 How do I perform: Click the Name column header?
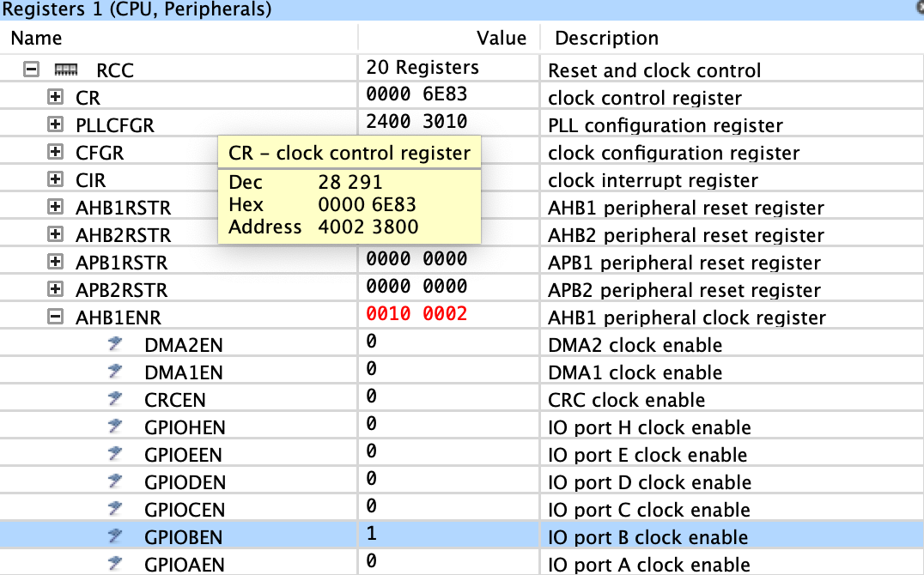click(37, 38)
